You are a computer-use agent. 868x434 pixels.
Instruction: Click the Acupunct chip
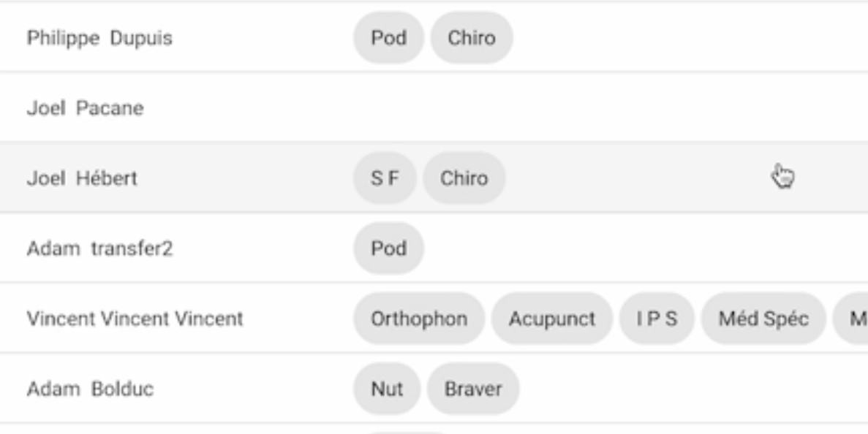coord(552,319)
